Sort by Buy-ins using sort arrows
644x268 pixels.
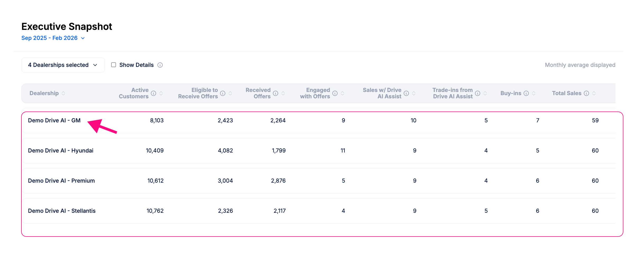pyautogui.click(x=534, y=93)
